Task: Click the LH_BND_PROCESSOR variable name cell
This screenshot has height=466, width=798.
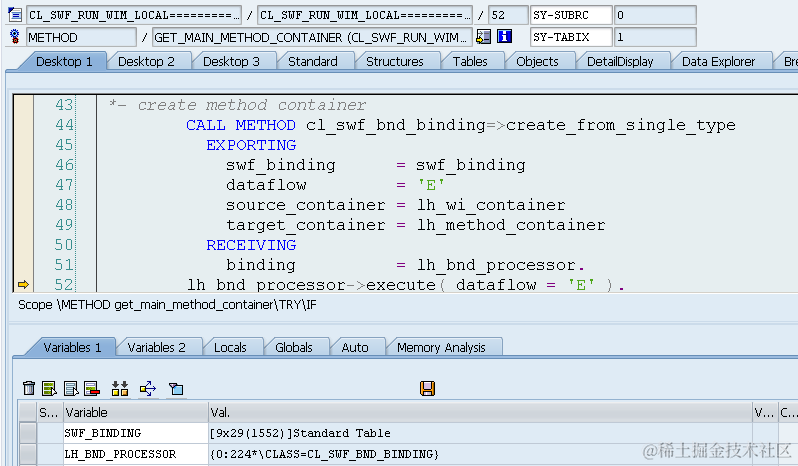Action: tap(135, 454)
